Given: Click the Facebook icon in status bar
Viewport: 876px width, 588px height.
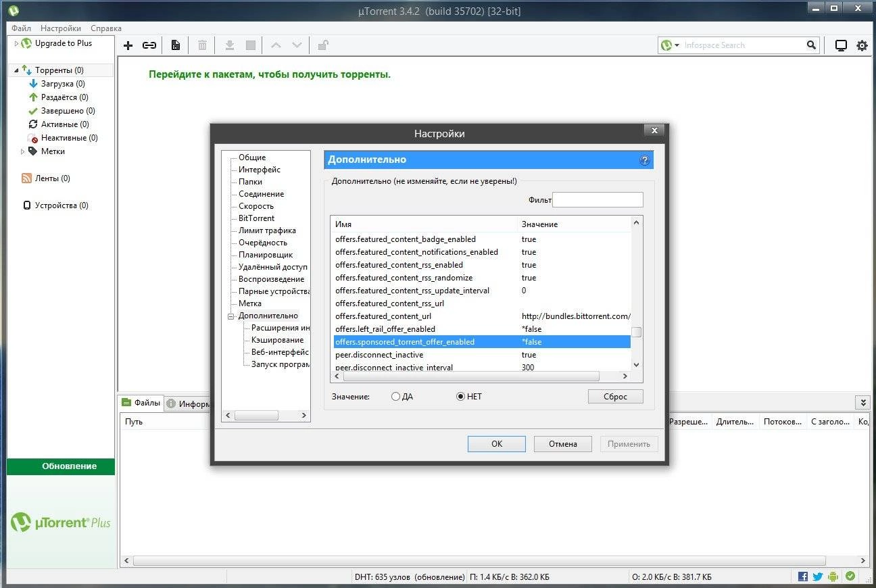Looking at the screenshot, I should [802, 576].
